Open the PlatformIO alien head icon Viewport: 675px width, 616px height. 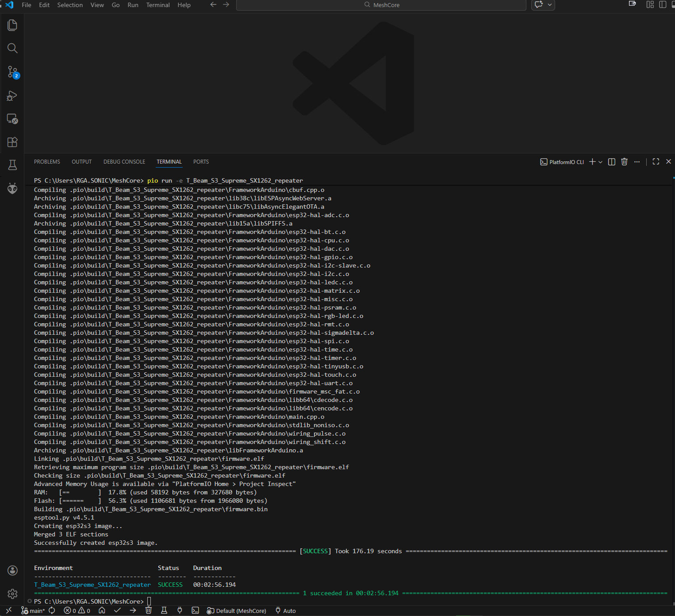(12, 189)
